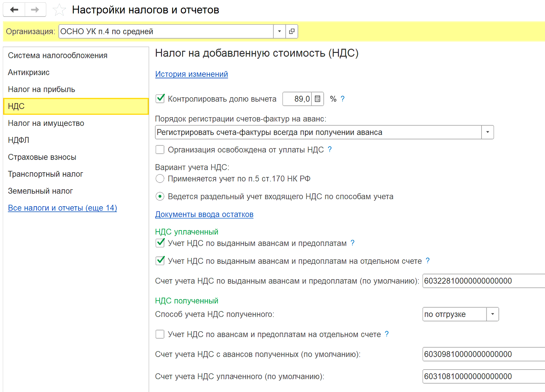
Task: Toggle 'Контролировать долю вычета' checkbox
Action: [160, 98]
